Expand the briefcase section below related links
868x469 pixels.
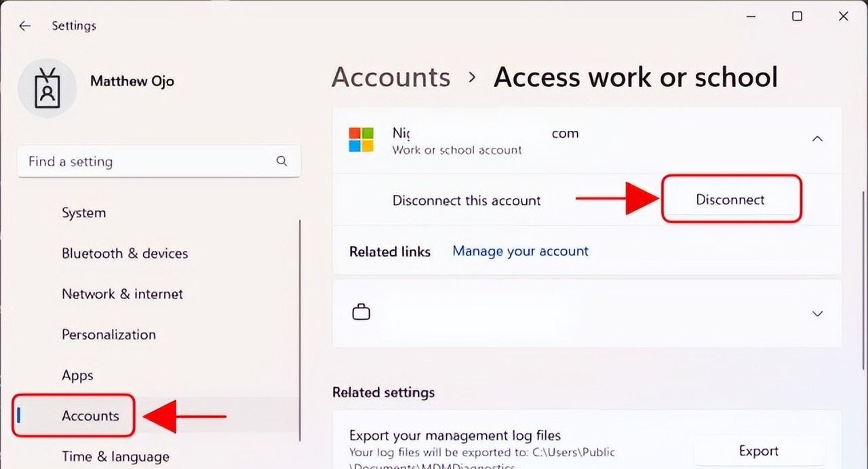817,314
